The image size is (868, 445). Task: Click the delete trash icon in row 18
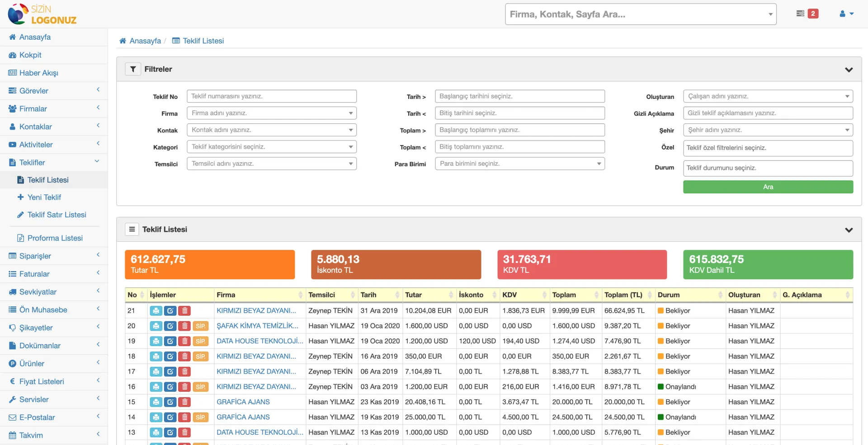pos(184,356)
